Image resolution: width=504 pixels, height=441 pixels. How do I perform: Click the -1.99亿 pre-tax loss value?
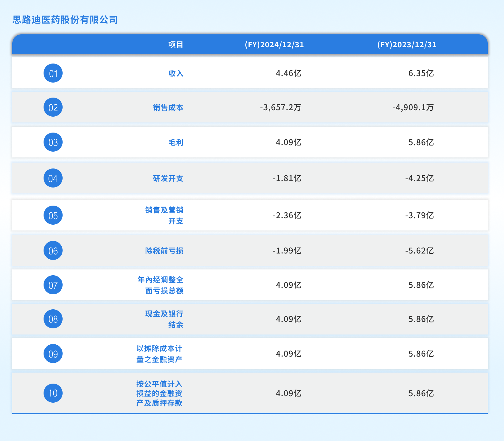point(287,251)
